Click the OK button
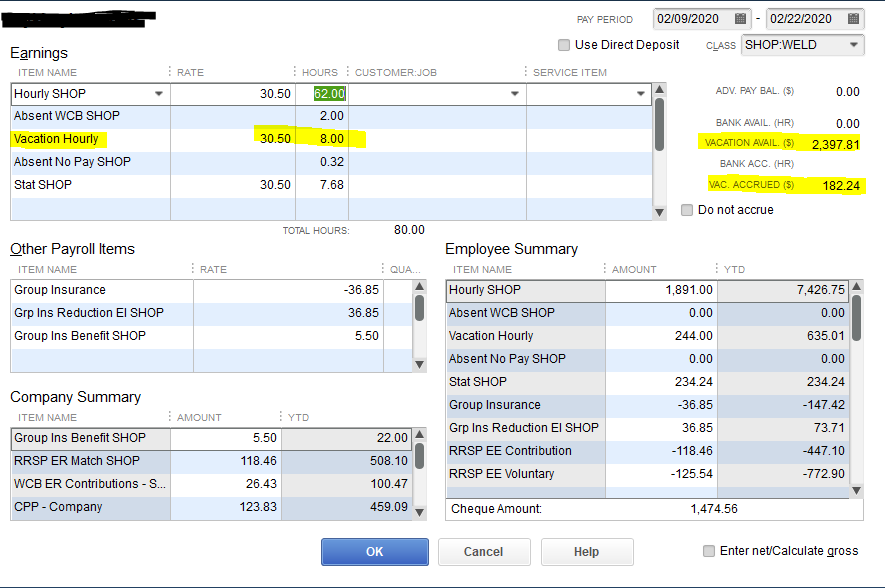 pyautogui.click(x=374, y=551)
